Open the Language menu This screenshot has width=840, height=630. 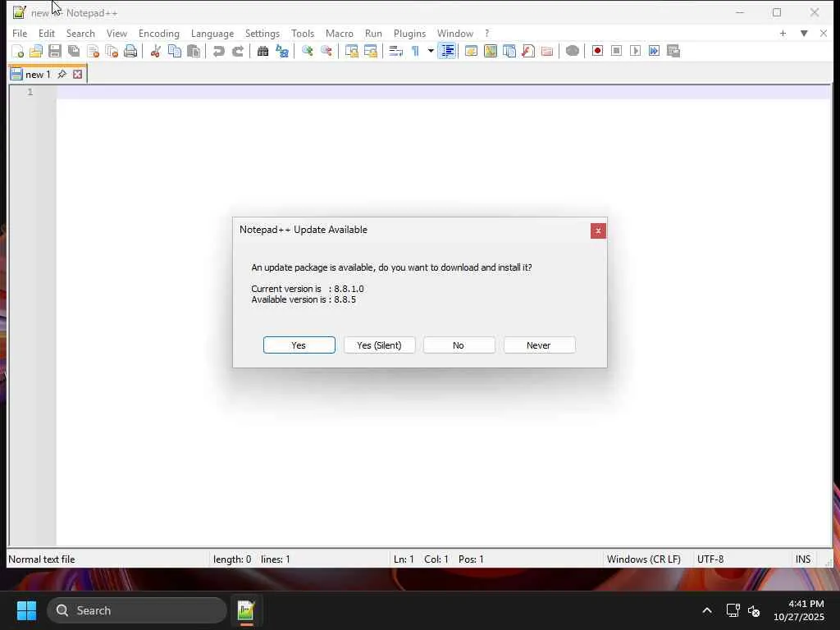point(212,33)
